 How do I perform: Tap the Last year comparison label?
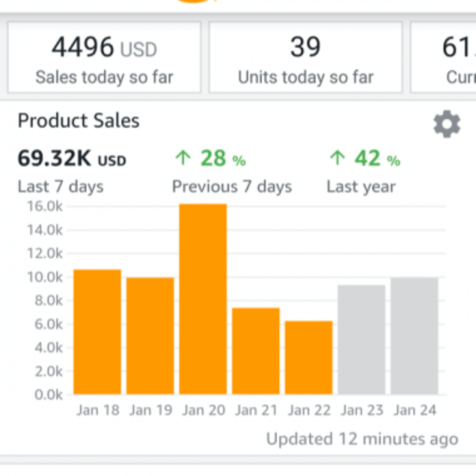pyautogui.click(x=361, y=187)
